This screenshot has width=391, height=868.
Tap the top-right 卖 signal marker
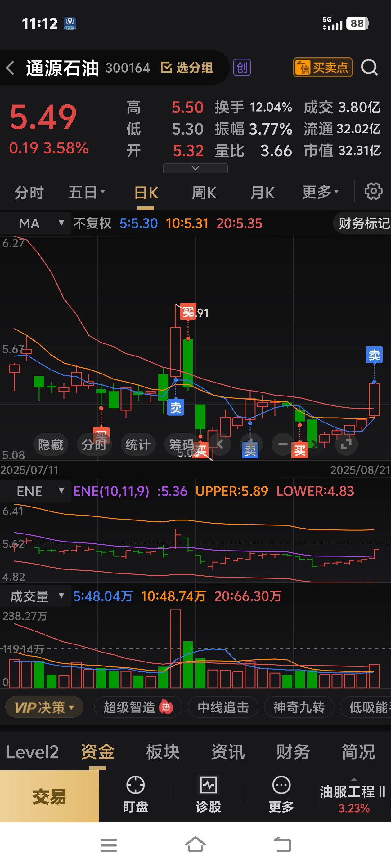click(x=374, y=354)
